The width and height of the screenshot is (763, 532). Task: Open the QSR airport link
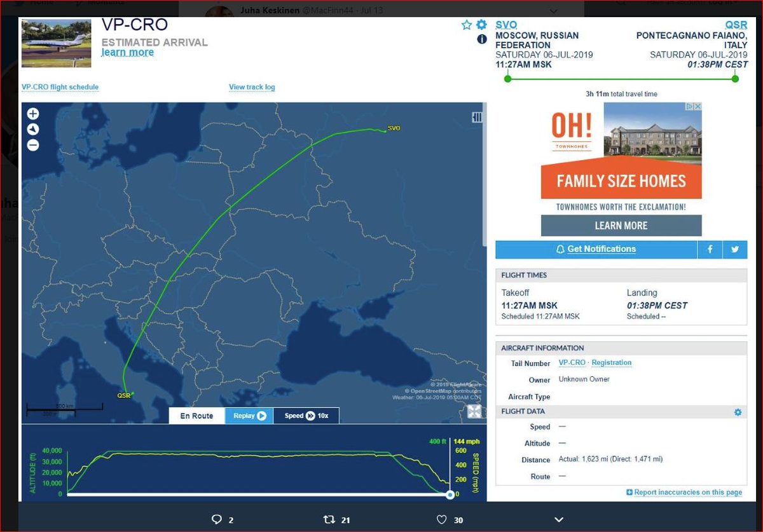click(x=736, y=24)
